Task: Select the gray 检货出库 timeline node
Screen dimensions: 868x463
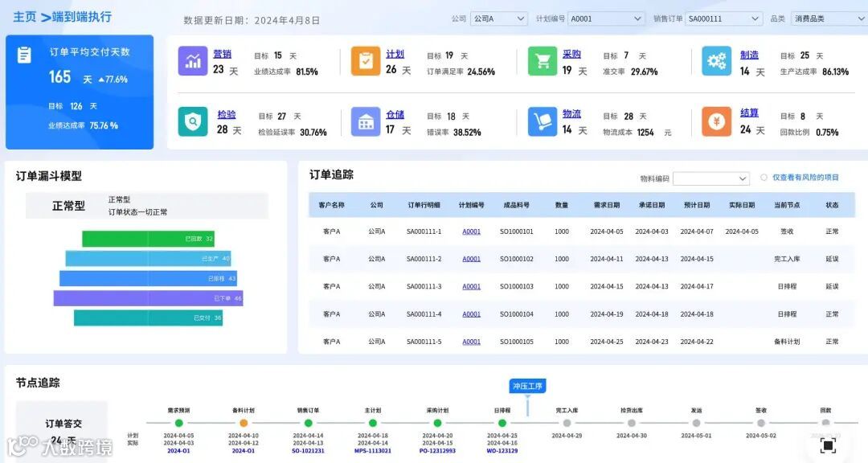Action: tap(632, 423)
